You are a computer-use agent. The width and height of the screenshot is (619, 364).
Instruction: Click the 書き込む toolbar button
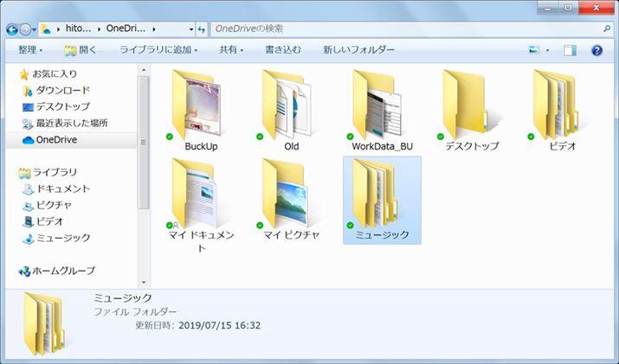tap(282, 49)
